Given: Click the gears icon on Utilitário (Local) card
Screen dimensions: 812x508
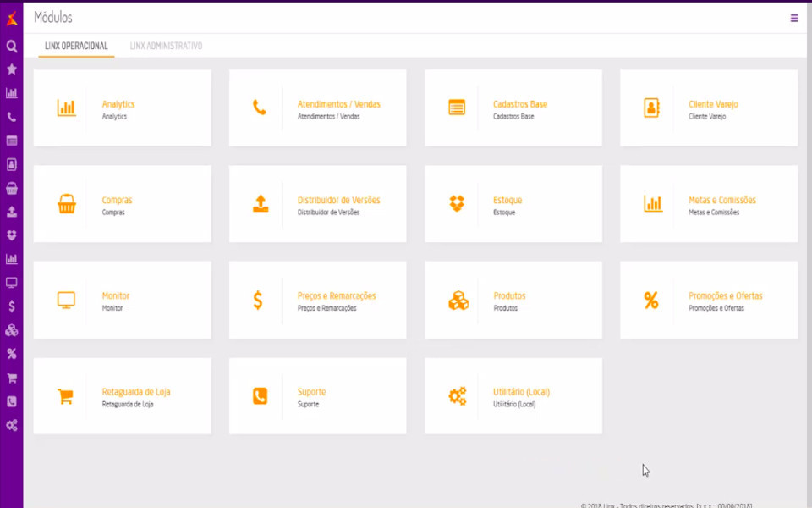Looking at the screenshot, I should [x=458, y=396].
